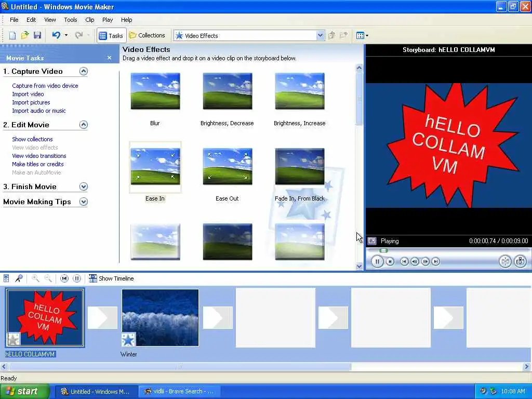Screen dimensions: 532x399
Task: Select the Ease In effect thumbnail
Action: click(x=155, y=167)
